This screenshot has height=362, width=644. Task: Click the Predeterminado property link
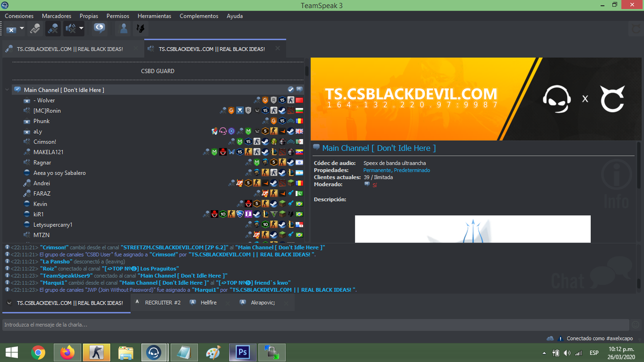click(x=412, y=170)
